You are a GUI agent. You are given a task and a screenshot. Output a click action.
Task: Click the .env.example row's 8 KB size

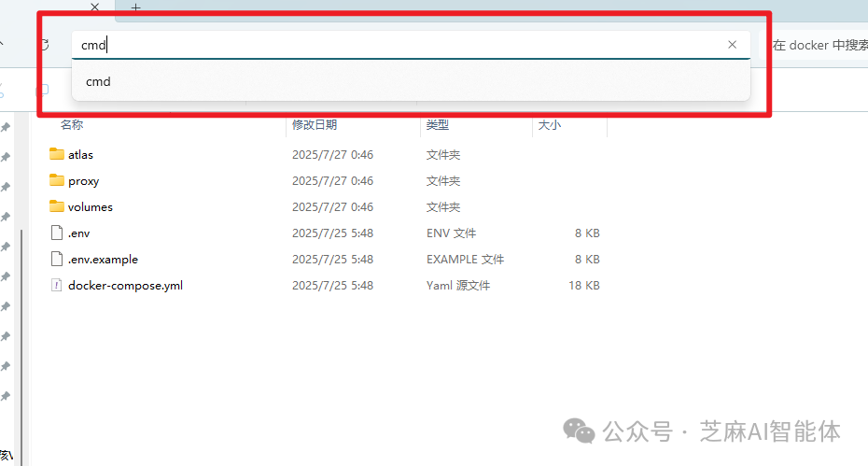point(587,260)
